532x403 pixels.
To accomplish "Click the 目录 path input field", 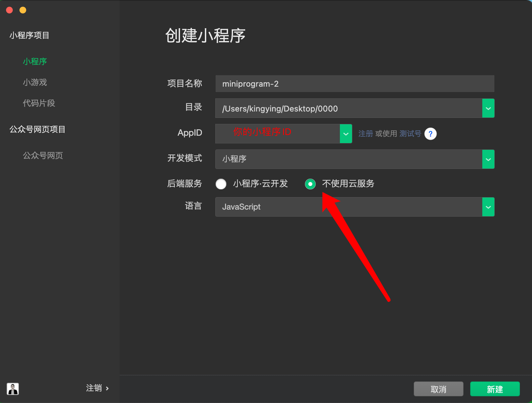I will click(349, 108).
